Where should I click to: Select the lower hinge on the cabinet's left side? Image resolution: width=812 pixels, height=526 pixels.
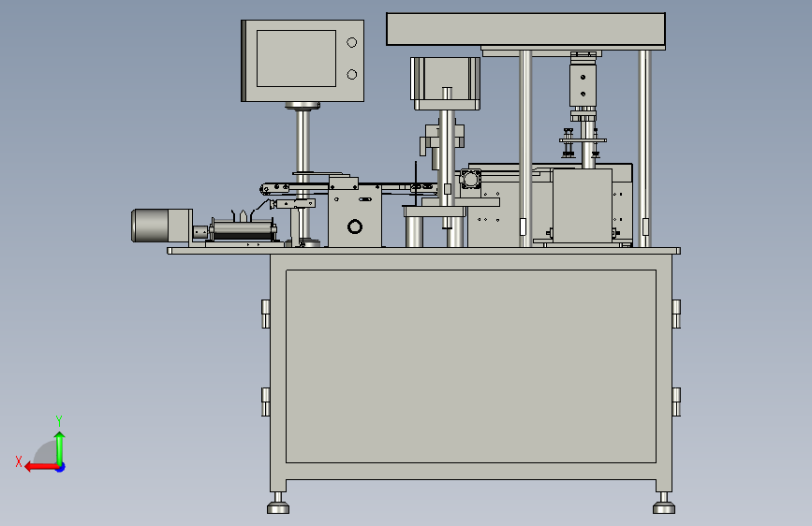point(266,402)
